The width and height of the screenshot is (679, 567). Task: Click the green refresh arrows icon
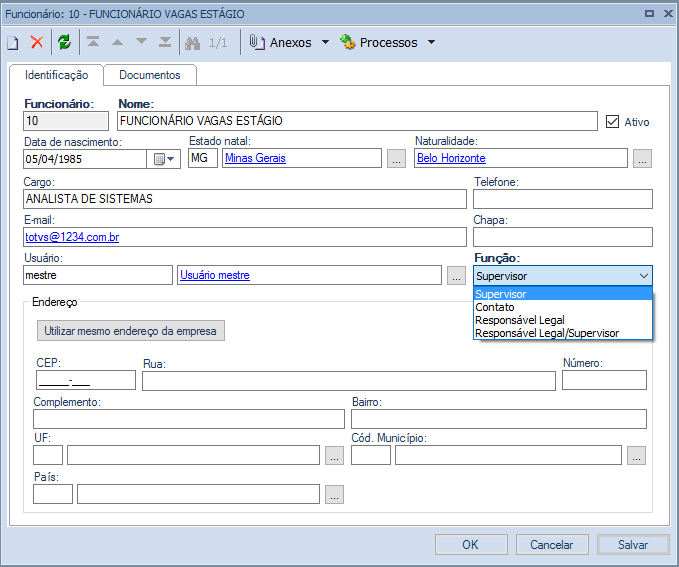(65, 42)
